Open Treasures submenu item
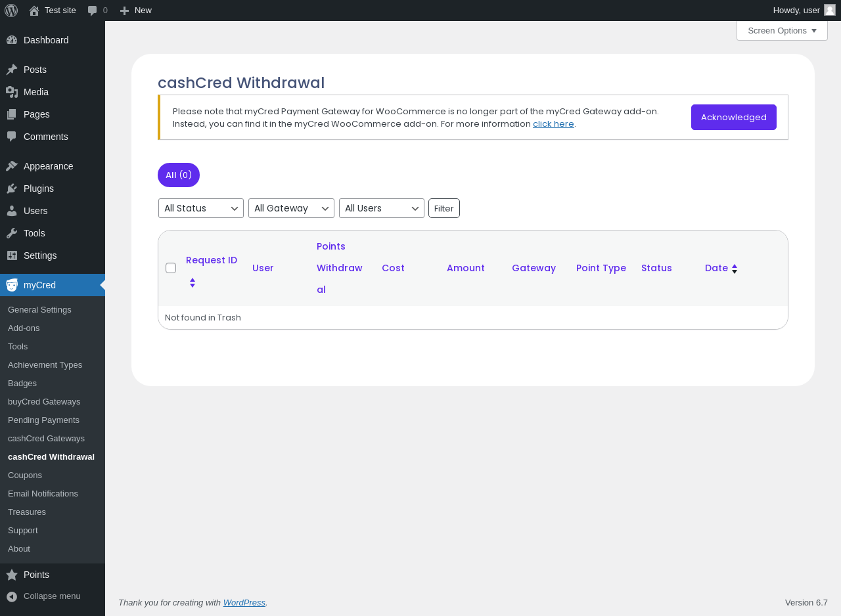 pos(27,512)
